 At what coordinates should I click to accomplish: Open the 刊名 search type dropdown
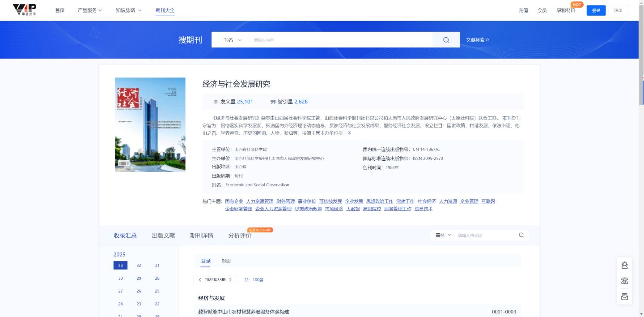pyautogui.click(x=231, y=40)
